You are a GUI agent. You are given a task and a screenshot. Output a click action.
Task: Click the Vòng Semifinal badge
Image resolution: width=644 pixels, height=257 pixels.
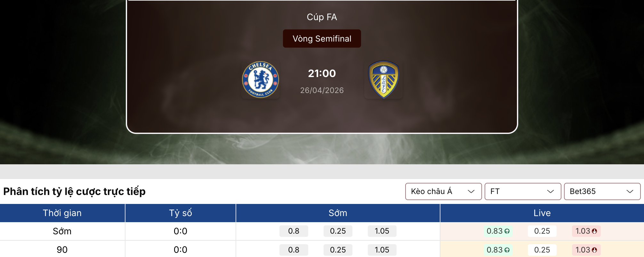[322, 39]
